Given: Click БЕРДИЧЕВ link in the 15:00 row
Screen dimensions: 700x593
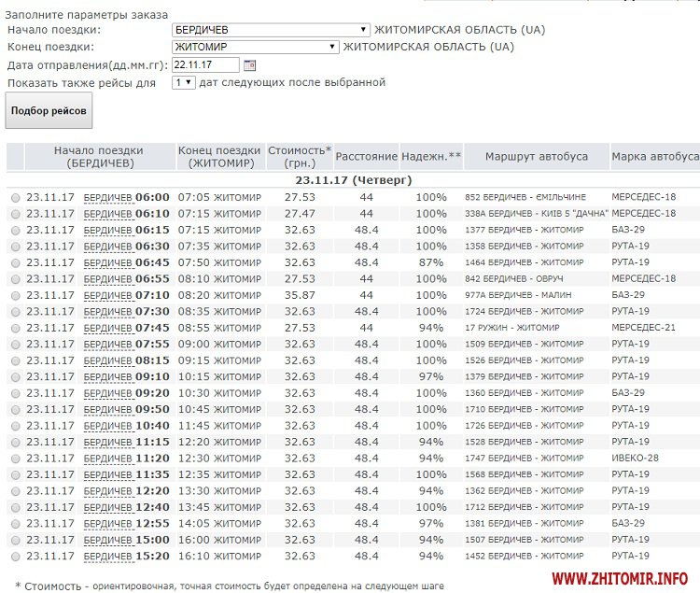Looking at the screenshot, I should tap(107, 540).
